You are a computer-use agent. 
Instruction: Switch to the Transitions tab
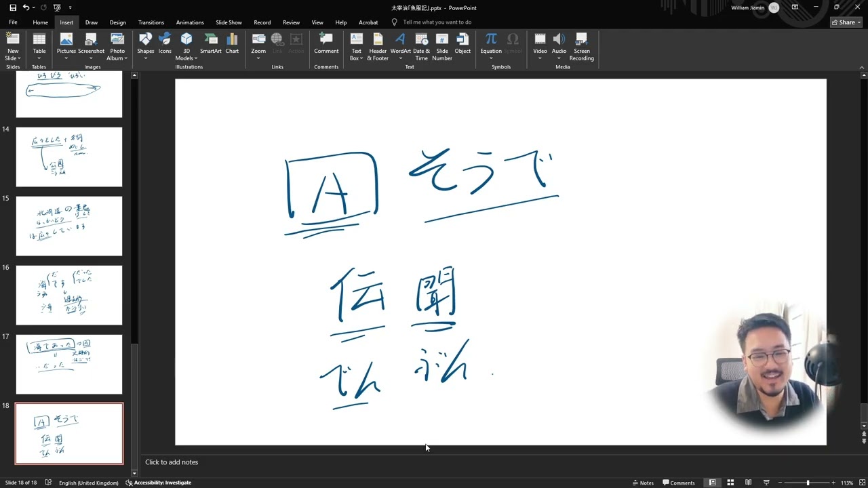[x=151, y=22]
